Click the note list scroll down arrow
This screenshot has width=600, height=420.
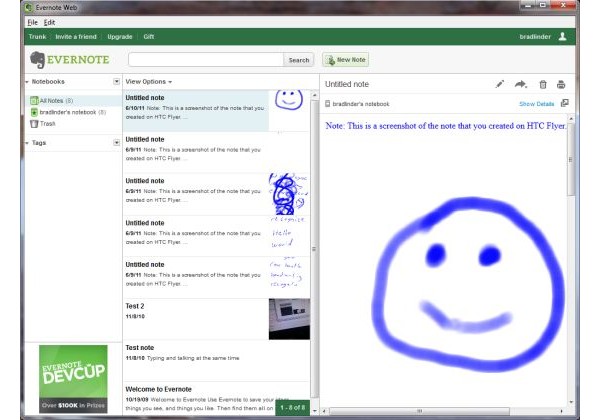pos(315,411)
